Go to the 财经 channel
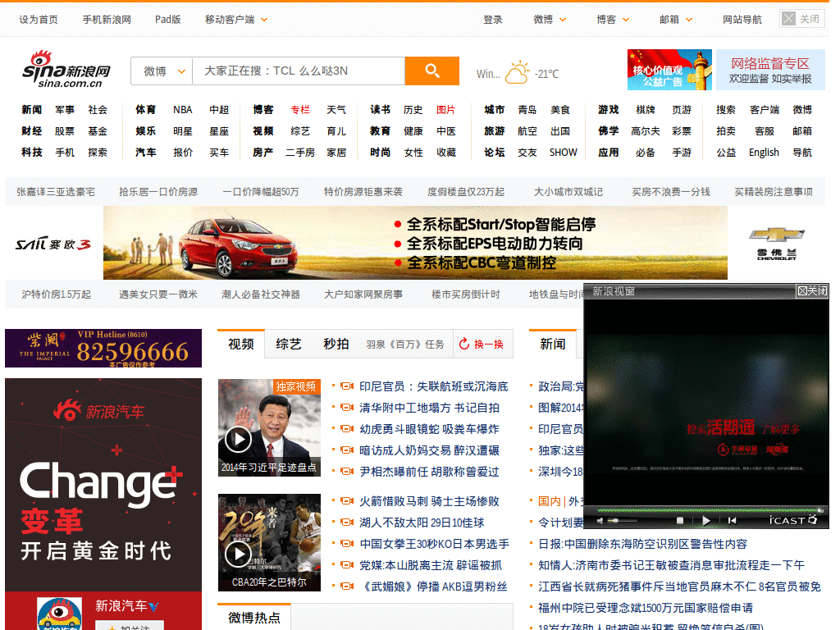Viewport: 840px width, 630px height. [32, 130]
